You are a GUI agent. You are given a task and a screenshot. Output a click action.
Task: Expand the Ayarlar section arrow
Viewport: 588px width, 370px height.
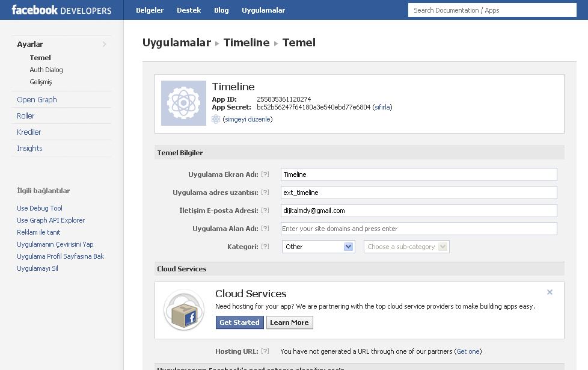[x=104, y=45]
